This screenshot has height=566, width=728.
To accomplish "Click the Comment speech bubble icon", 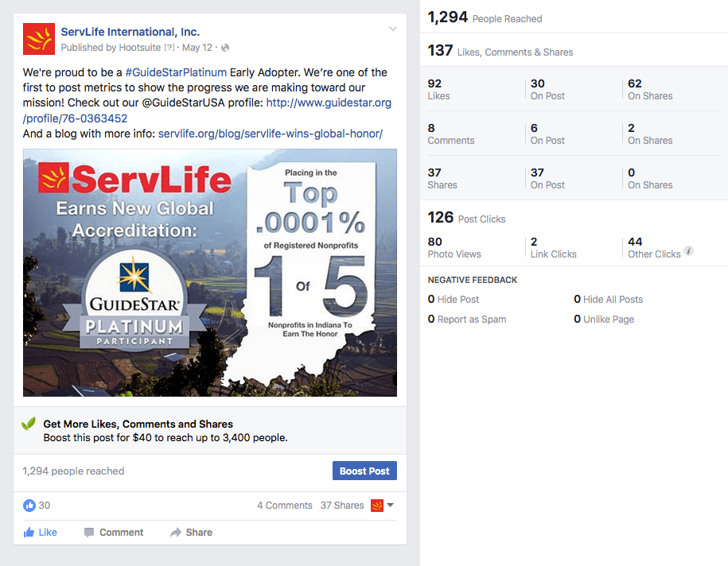I will 89,533.
